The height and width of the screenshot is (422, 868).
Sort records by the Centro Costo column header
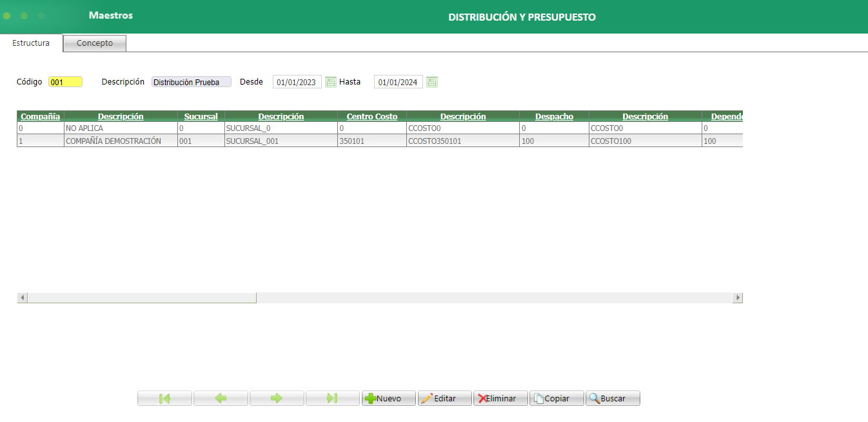coord(371,116)
